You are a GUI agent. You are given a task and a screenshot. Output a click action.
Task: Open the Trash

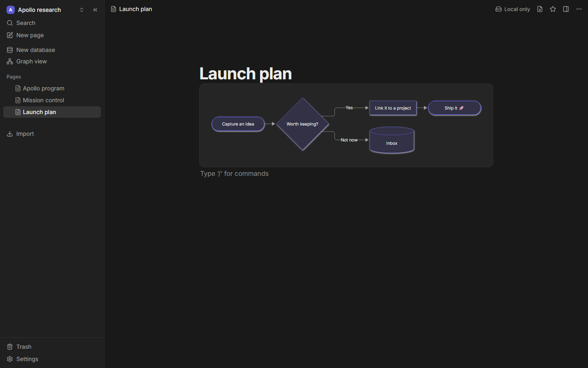(52, 347)
